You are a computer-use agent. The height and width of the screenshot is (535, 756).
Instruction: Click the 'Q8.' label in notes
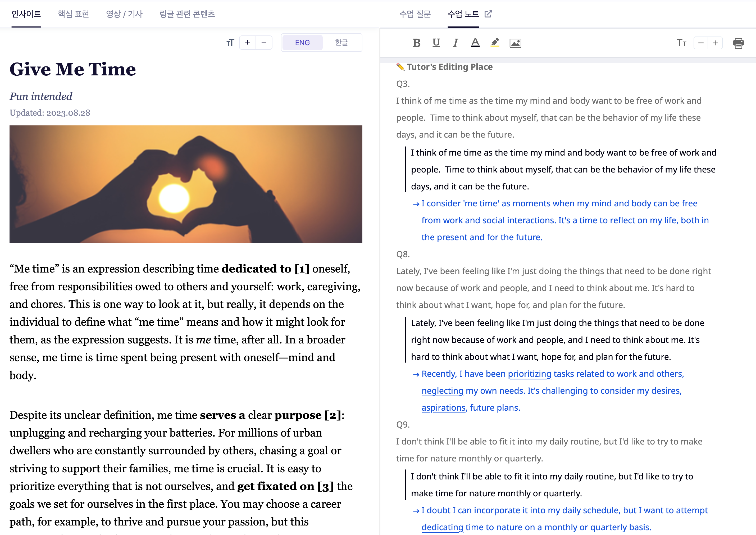(403, 254)
